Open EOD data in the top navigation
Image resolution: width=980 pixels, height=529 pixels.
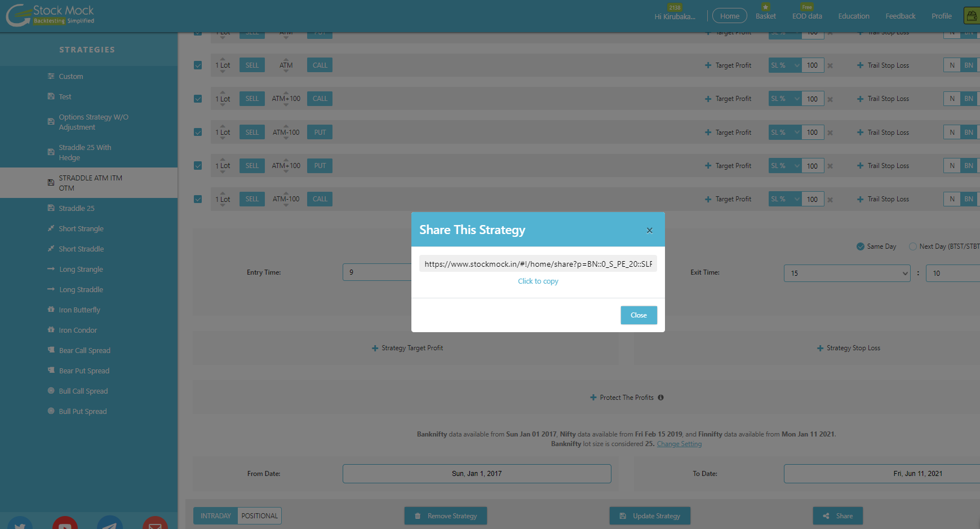point(807,16)
